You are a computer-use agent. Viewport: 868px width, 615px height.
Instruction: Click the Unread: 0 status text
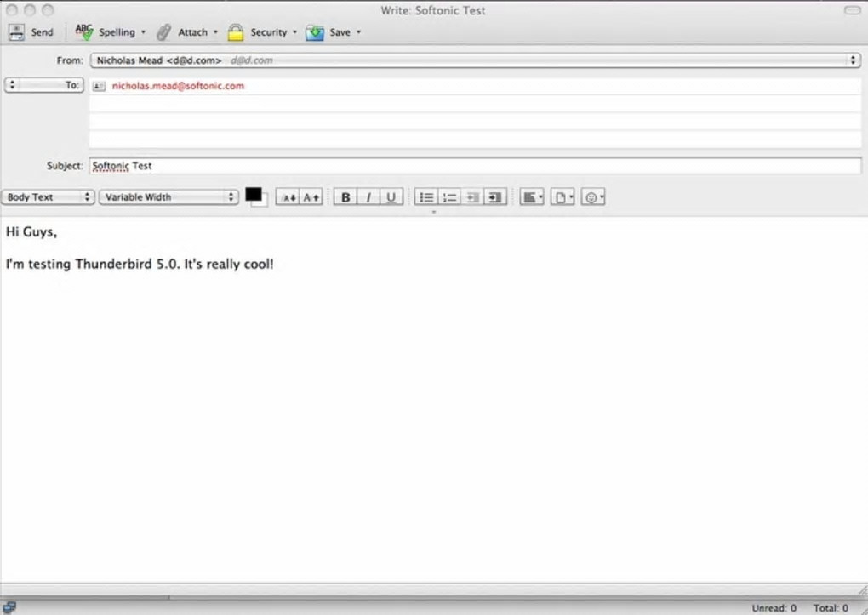coord(774,608)
